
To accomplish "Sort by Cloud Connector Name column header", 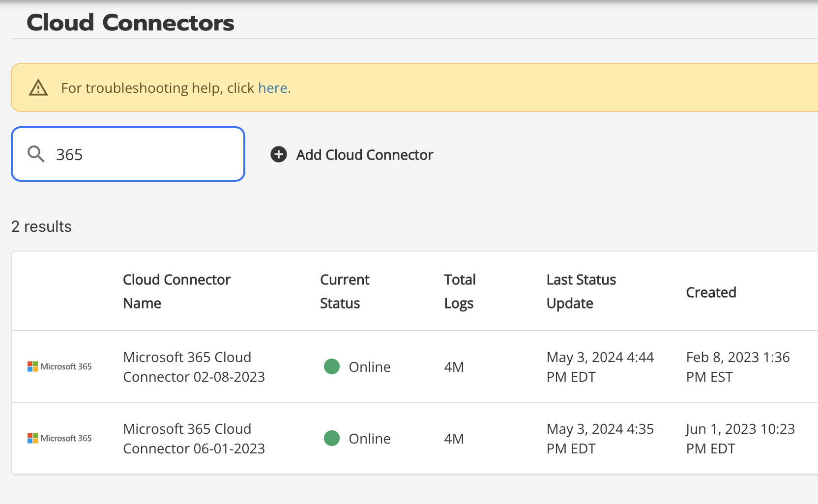I will pyautogui.click(x=176, y=291).
